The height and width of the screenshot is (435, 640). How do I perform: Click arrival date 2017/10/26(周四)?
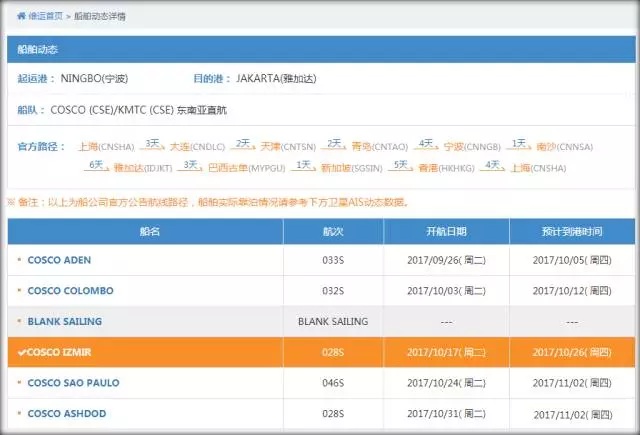(572, 352)
